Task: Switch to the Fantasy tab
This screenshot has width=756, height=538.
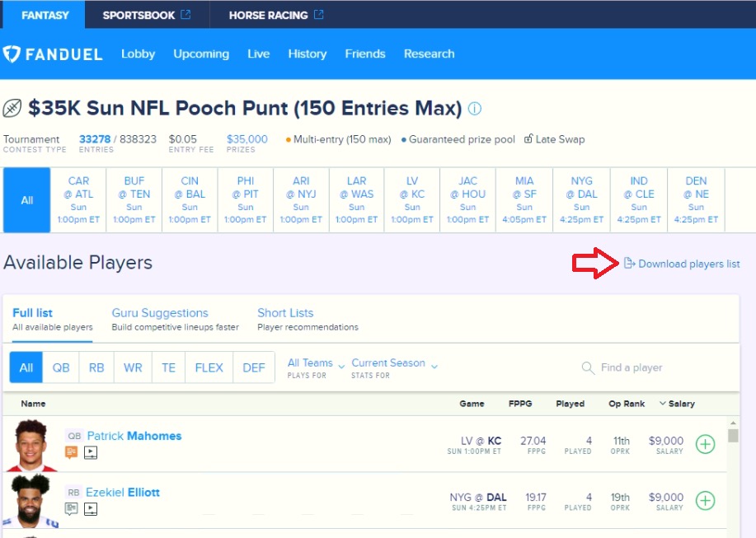Action: pyautogui.click(x=45, y=15)
